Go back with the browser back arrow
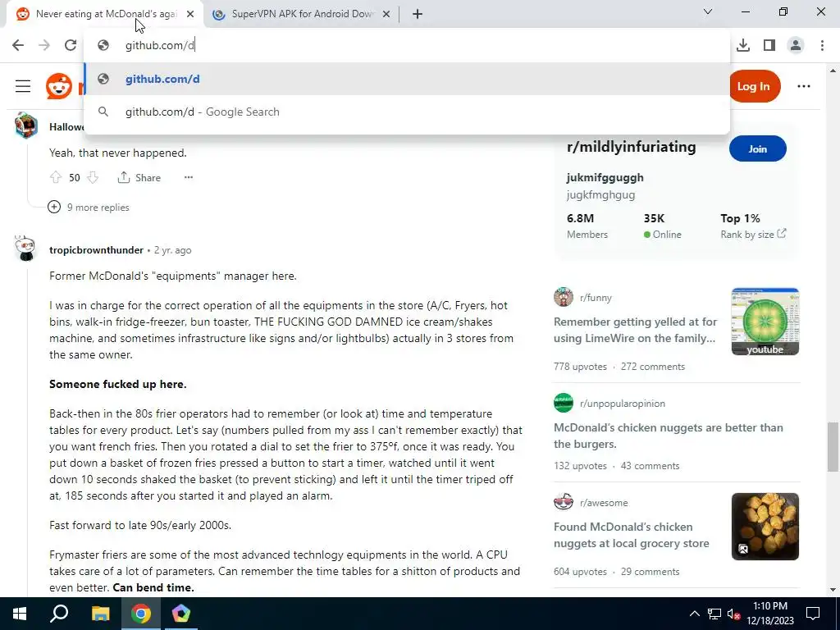Viewport: 840px width, 630px height. 18,45
